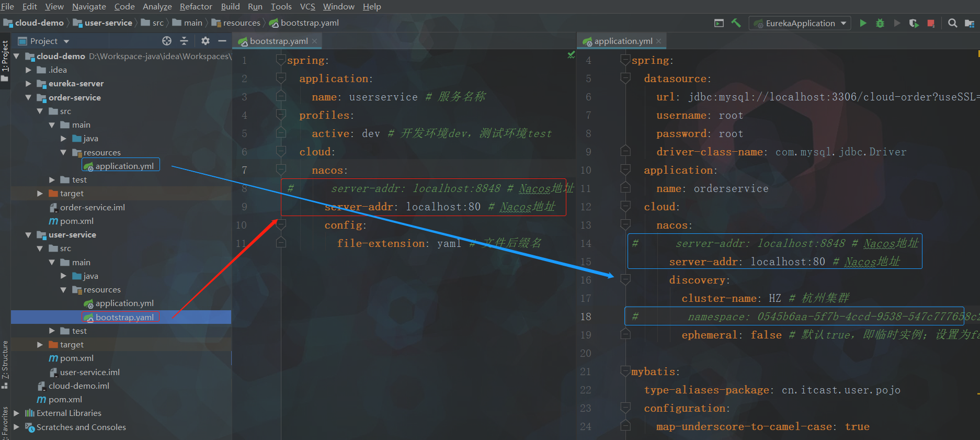Select user-service.iml in the tree
The width and height of the screenshot is (980, 440).
[x=89, y=372]
